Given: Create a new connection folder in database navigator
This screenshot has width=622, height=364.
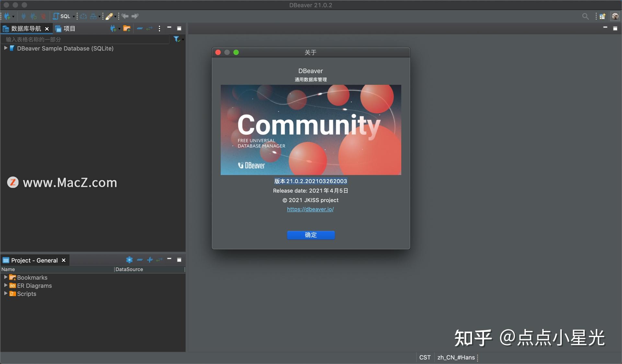Looking at the screenshot, I should (x=127, y=28).
